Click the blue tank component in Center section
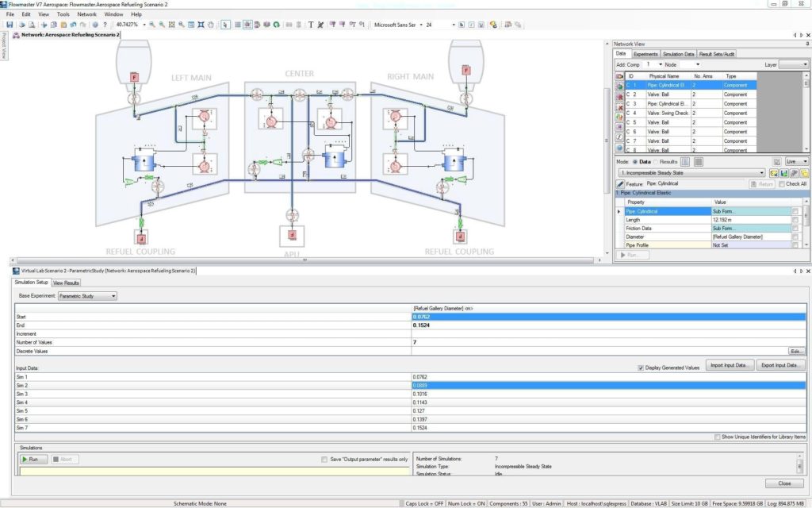The image size is (812, 508). tap(335, 157)
